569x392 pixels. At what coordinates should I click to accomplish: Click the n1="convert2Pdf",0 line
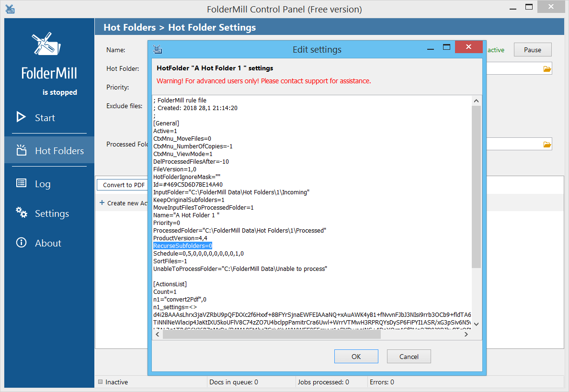(x=180, y=300)
